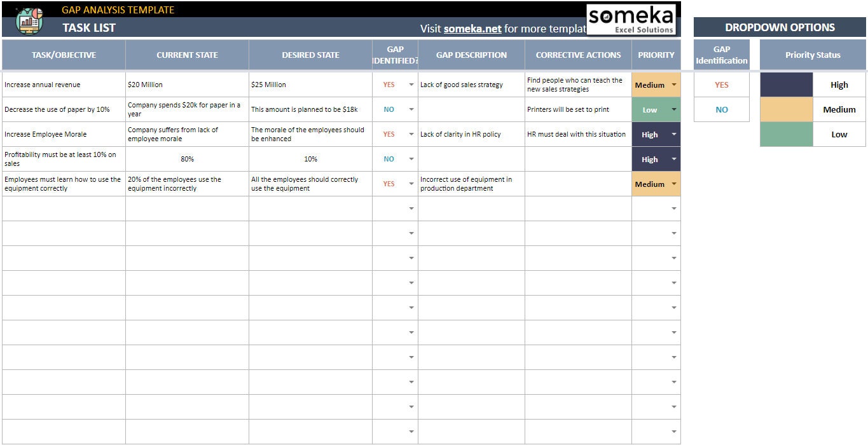Click the dark blue High priority color swatch

786,85
